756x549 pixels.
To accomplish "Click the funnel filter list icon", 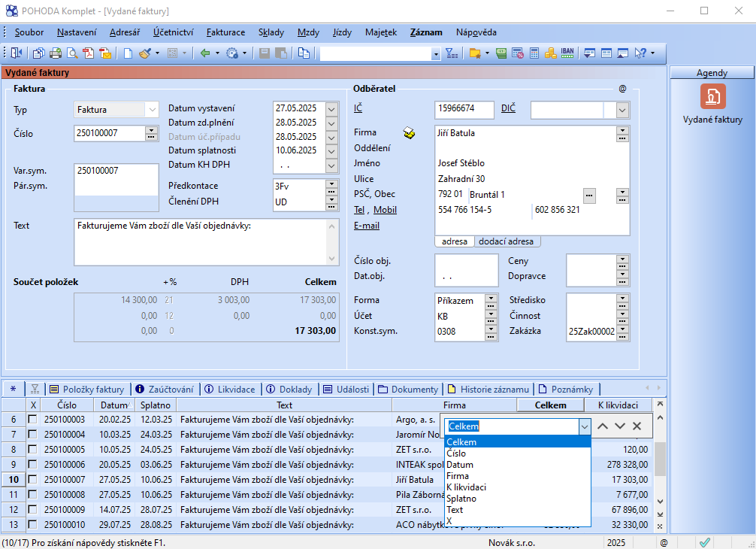I will 452,53.
